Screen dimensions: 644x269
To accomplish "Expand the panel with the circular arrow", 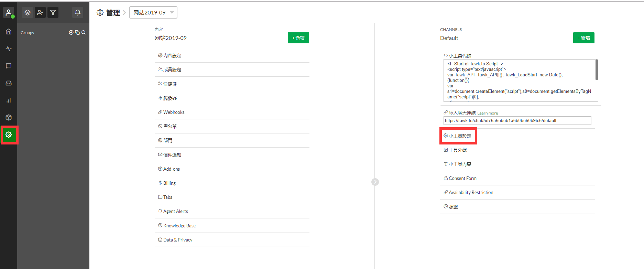I will pyautogui.click(x=375, y=182).
